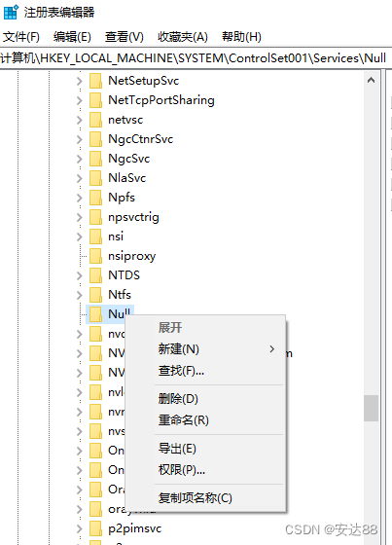Open the 查看(V) menu
The width and height of the screenshot is (392, 545).
click(125, 37)
